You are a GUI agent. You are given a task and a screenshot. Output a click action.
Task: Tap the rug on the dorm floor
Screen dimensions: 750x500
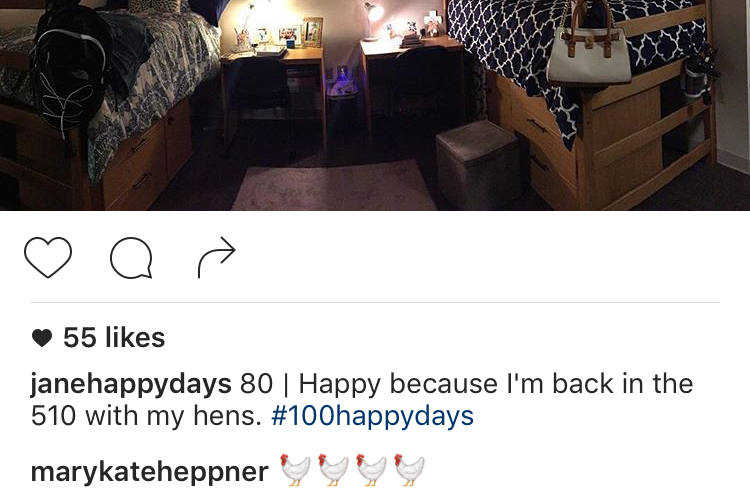(335, 186)
